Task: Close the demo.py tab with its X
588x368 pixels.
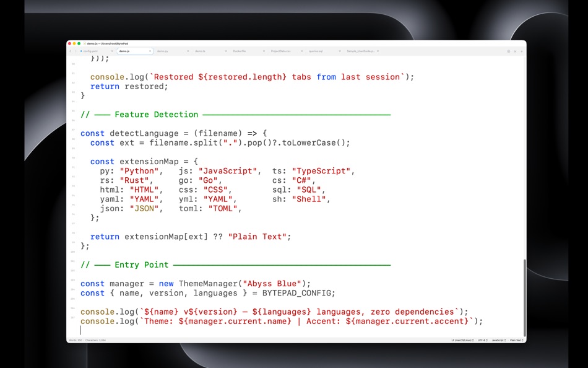Action: click(188, 51)
